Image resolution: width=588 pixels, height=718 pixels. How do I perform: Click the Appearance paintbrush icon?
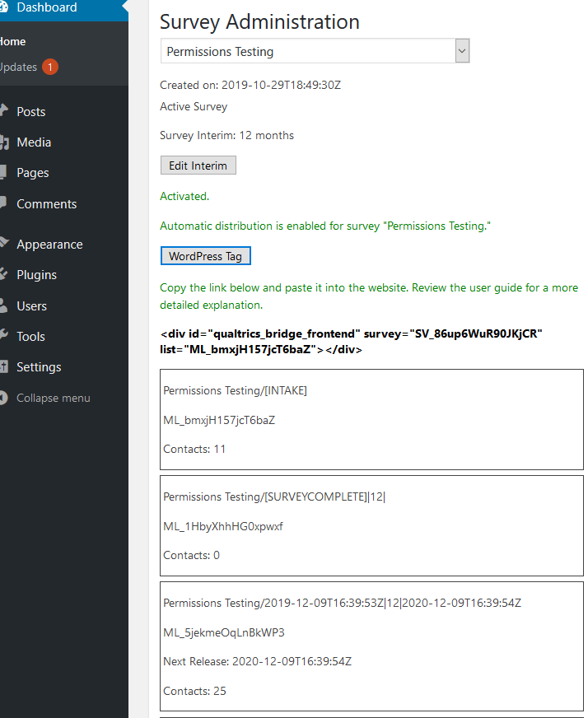[3, 244]
